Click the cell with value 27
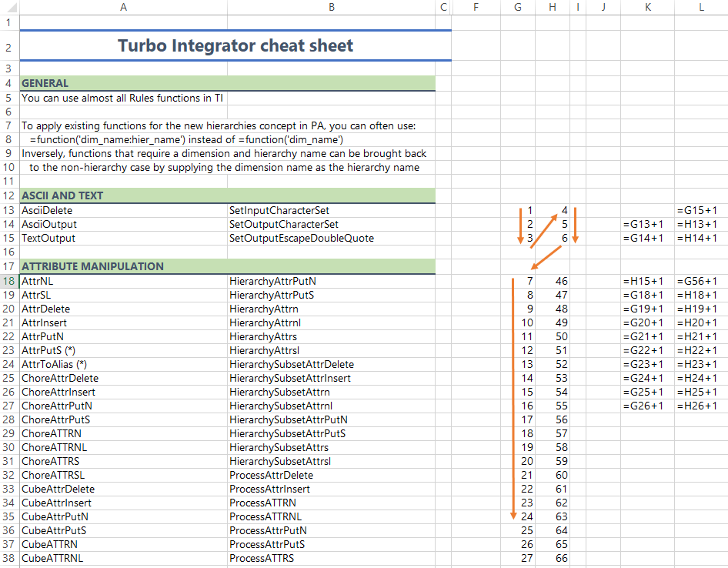The image size is (728, 568). pos(518,558)
